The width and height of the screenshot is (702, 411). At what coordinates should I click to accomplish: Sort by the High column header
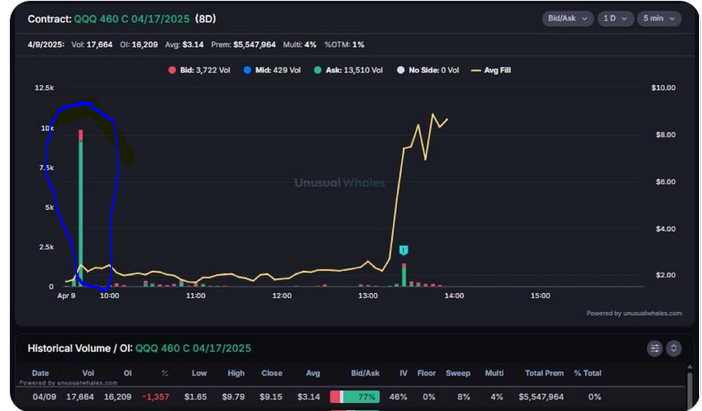point(236,373)
